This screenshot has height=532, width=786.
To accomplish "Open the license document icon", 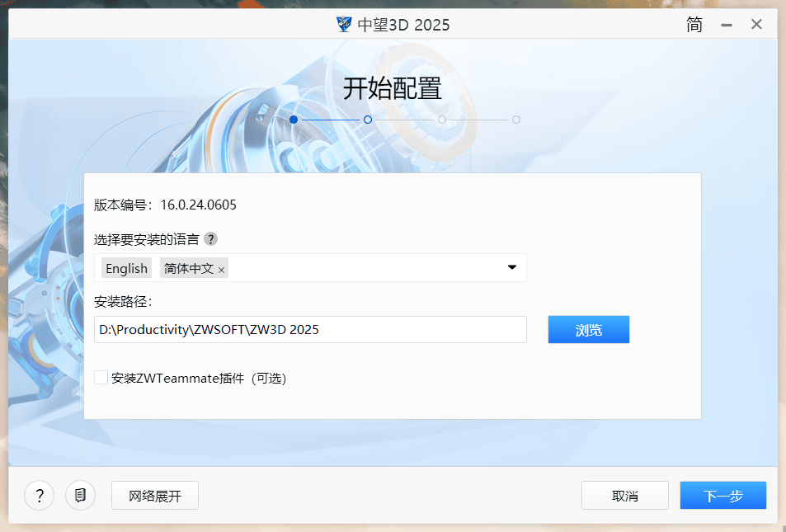I will [80, 496].
